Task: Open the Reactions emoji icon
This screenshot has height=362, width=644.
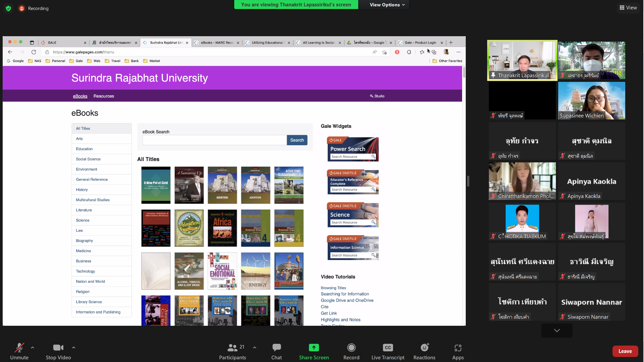Action: 424,348
